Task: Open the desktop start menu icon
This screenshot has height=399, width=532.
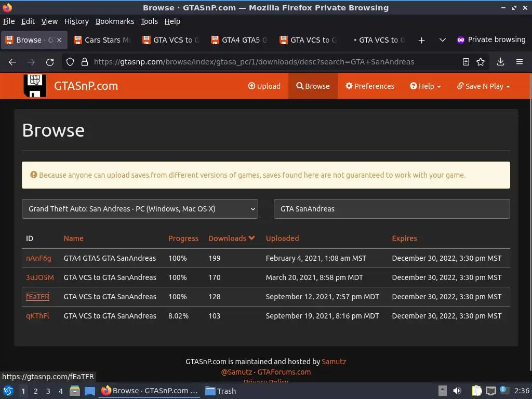Action: point(8,391)
